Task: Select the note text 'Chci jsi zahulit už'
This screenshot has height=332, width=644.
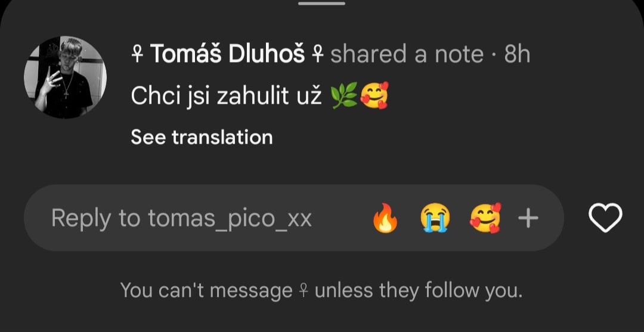Action: pyautogui.click(x=226, y=97)
